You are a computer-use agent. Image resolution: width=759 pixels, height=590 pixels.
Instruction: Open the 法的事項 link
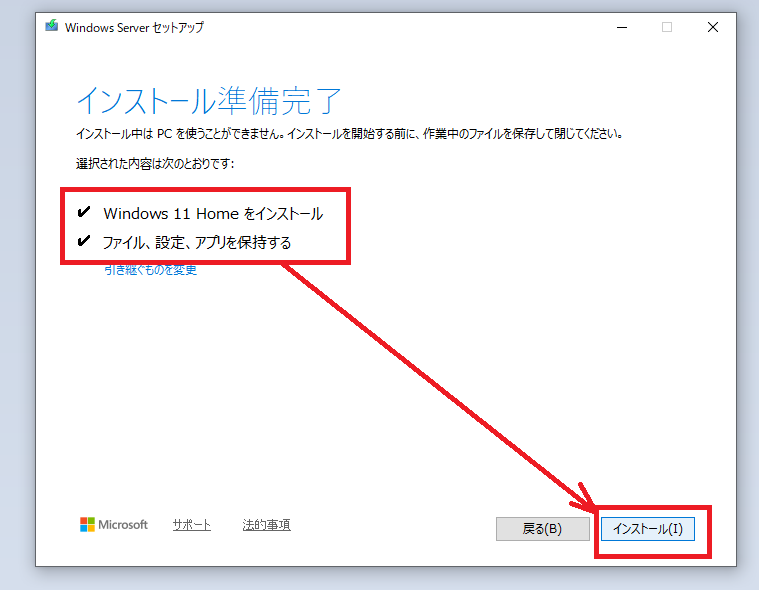pyautogui.click(x=266, y=525)
